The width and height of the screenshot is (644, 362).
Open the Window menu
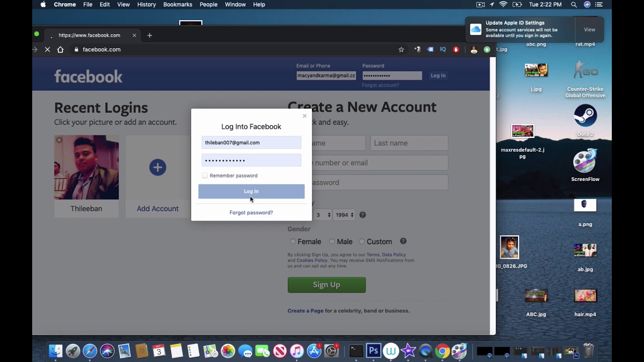(235, 5)
